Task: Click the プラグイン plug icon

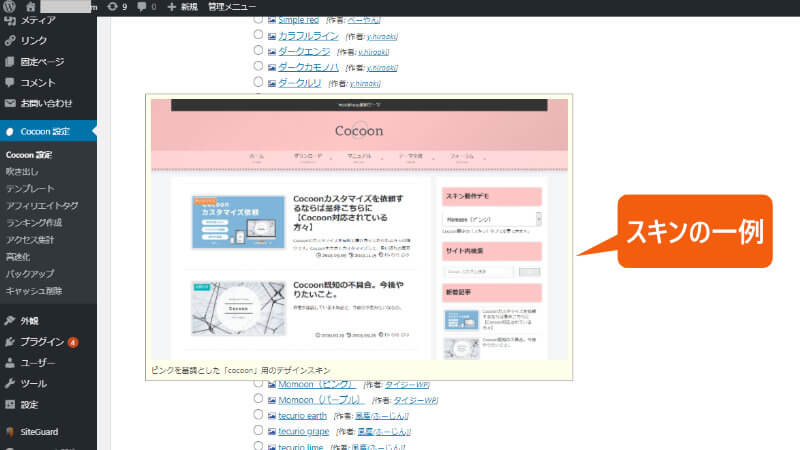Action: point(10,342)
